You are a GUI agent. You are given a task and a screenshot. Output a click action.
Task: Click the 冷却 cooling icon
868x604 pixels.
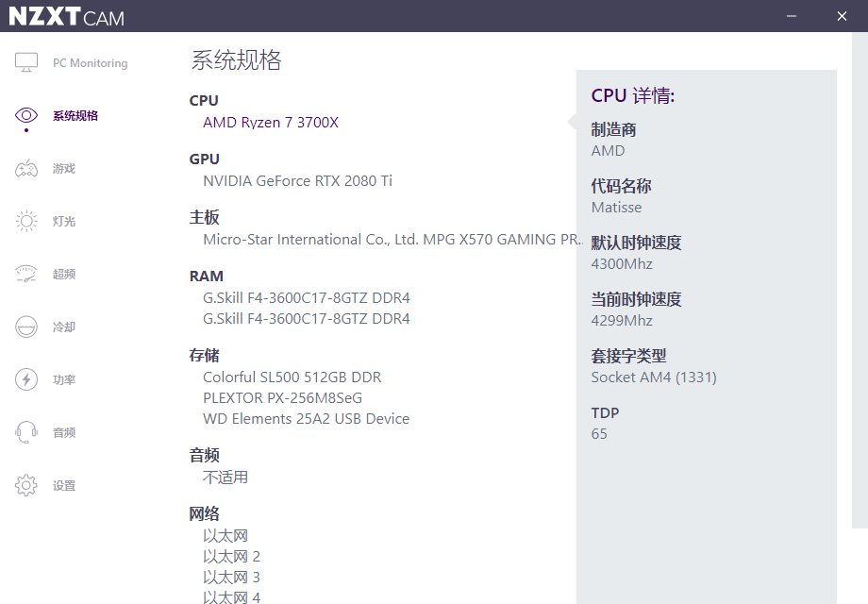tap(26, 327)
